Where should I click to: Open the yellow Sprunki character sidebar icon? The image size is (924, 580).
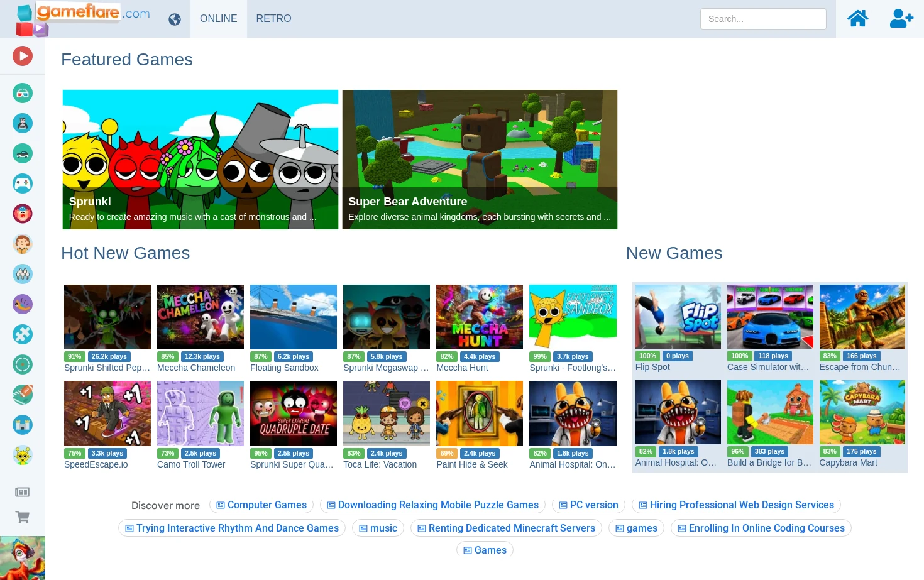coord(23,455)
